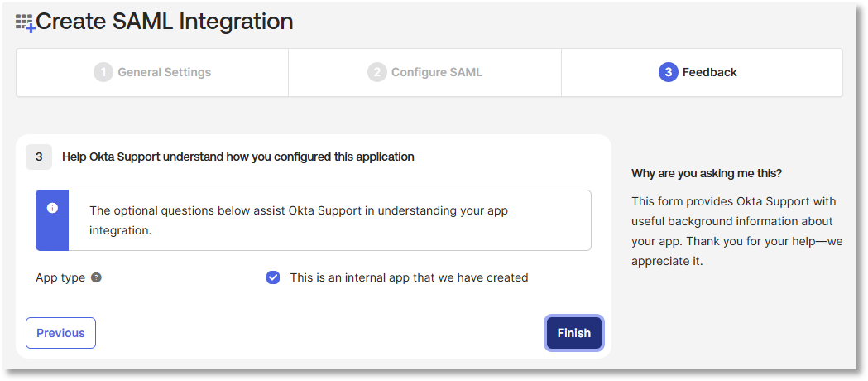Viewport: 868px width, 381px height.
Task: Click the 'Help Okta Support understand' heading
Action: (x=238, y=156)
